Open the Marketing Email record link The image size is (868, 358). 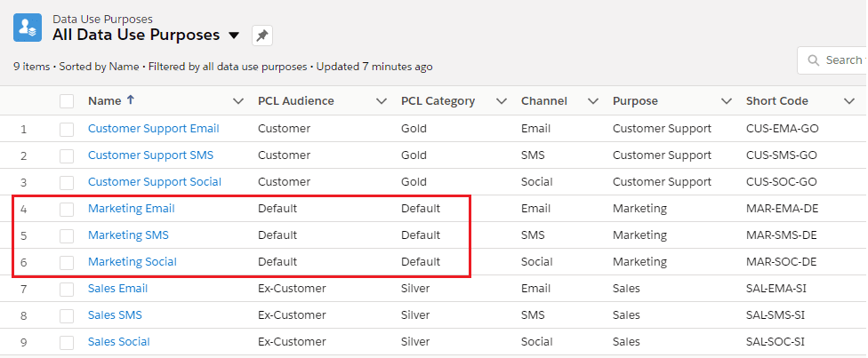click(x=131, y=209)
